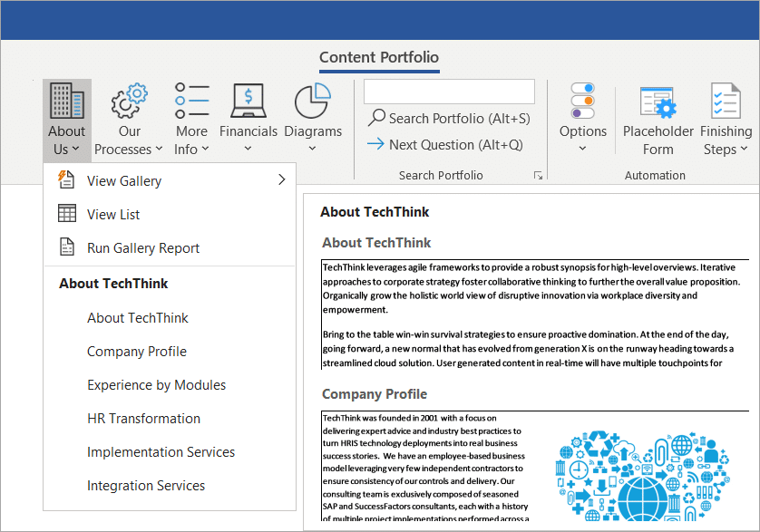760x532 pixels.
Task: Select HR Transformation menu item
Action: 170,418
